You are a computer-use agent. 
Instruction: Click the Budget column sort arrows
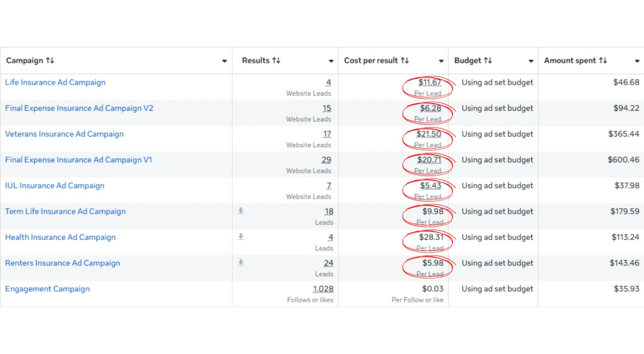[488, 61]
